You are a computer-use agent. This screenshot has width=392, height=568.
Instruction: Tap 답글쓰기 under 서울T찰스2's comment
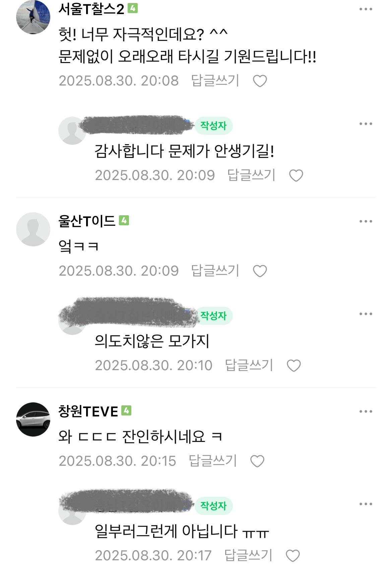tap(215, 80)
